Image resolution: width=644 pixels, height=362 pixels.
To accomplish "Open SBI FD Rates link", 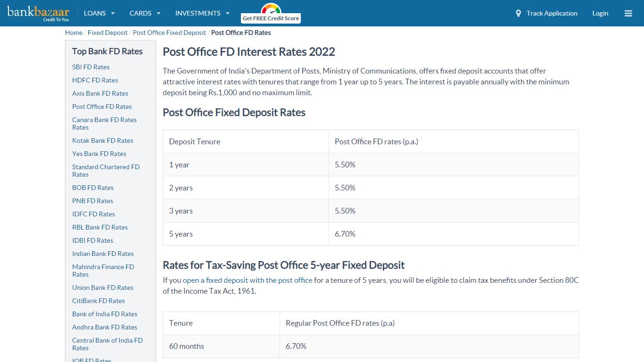I will [x=91, y=67].
